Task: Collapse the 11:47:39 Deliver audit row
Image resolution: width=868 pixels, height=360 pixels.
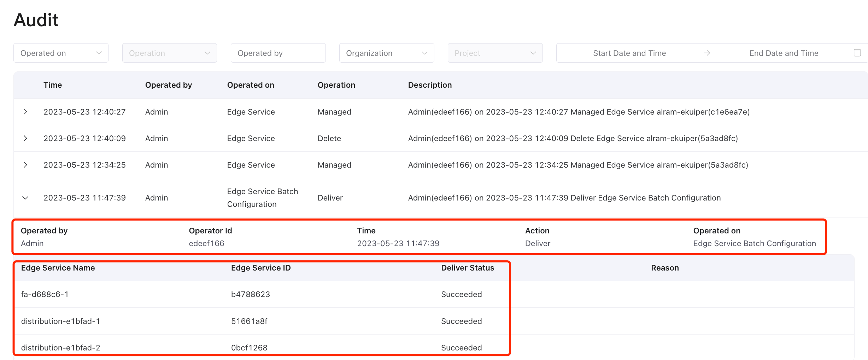Action: [x=25, y=198]
